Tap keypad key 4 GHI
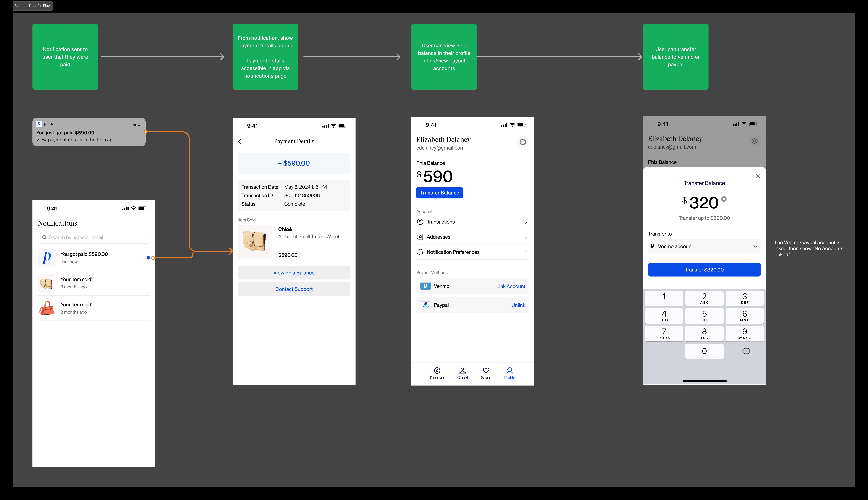 (x=664, y=316)
